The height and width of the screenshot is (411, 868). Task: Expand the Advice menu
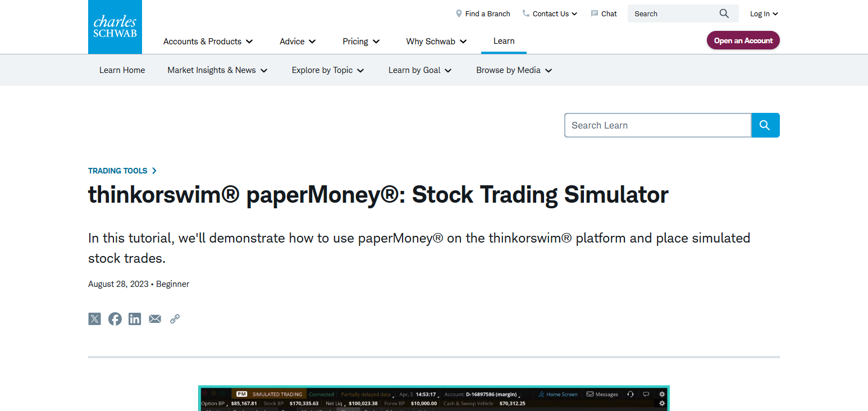298,42
